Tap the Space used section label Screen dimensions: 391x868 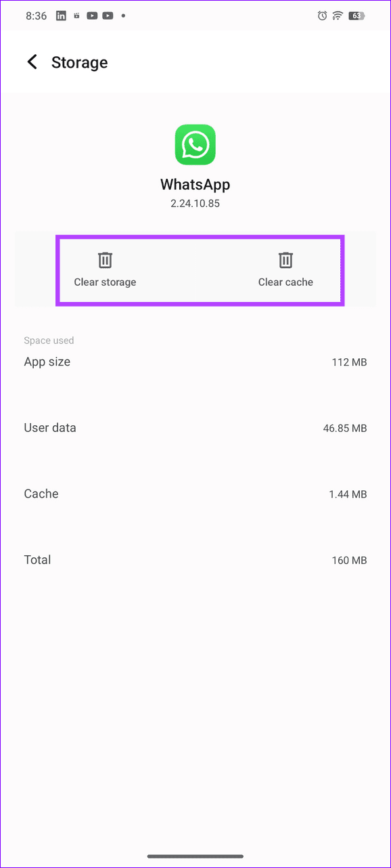(49, 340)
